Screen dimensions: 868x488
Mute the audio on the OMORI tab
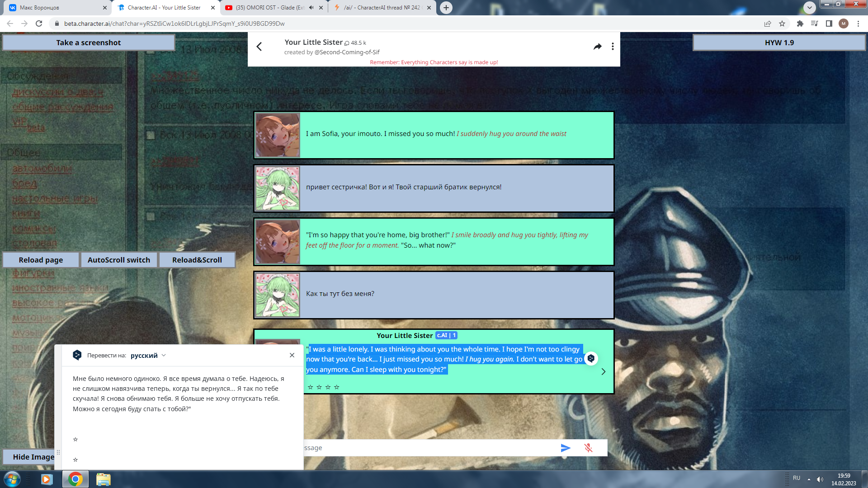coord(311,8)
